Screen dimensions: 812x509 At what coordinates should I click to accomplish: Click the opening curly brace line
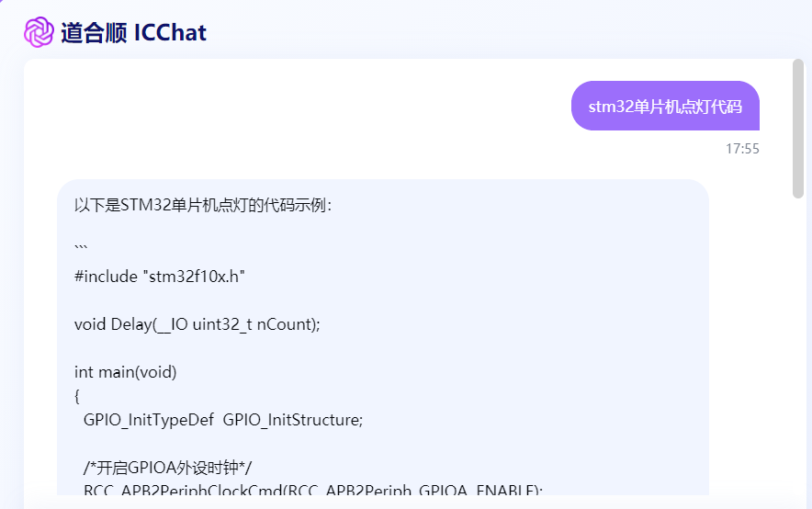(76, 396)
